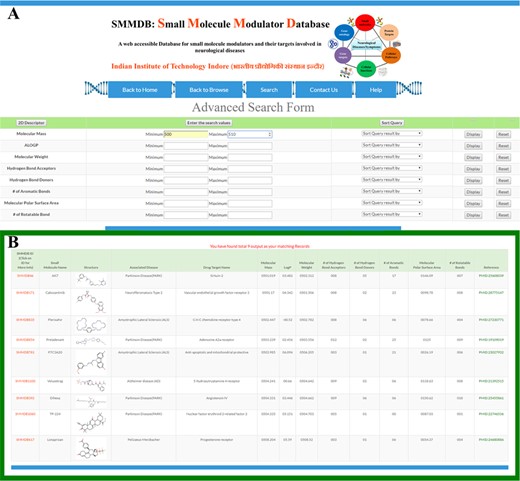This screenshot has width=520, height=481.
Task: Open the Molecular Mass sort query dropdown
Action: (x=392, y=133)
